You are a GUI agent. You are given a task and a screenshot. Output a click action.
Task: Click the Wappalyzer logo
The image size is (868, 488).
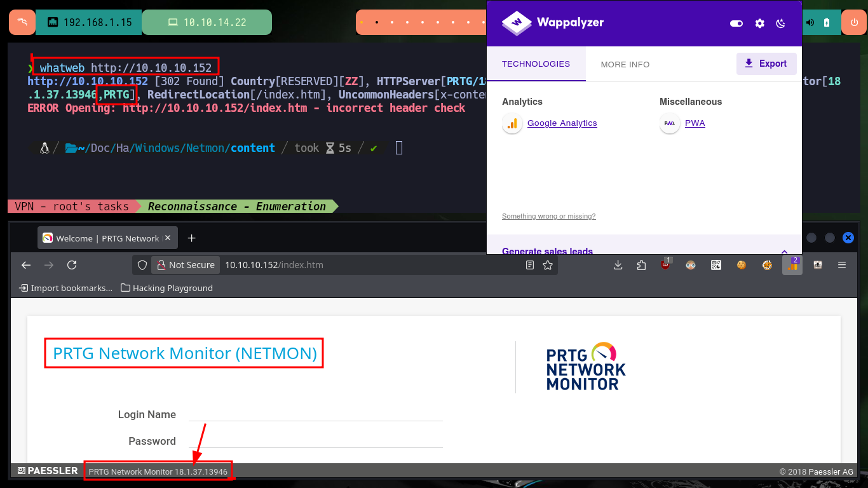[x=552, y=23]
